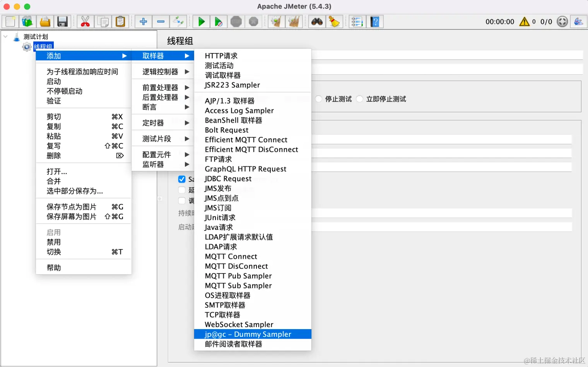
Task: Choose jp@gc - Dummy Sampler entry
Action: (x=248, y=334)
